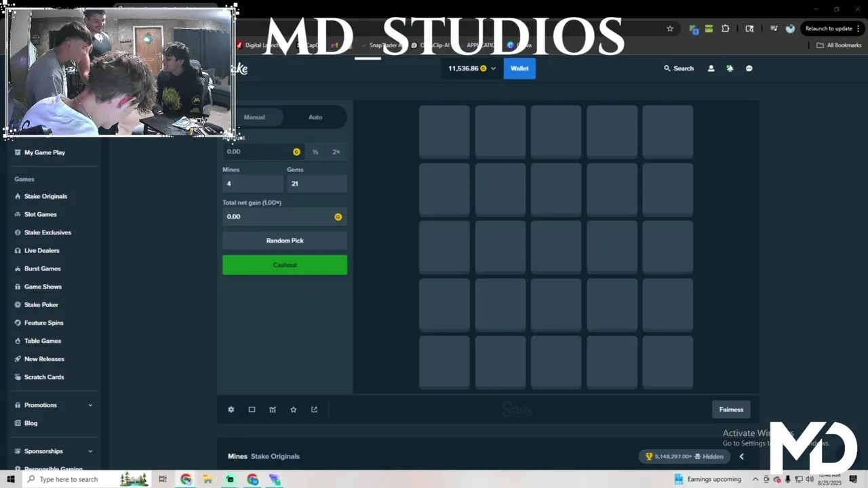Viewport: 868px width, 488px height.
Task: Click the Total net gain field
Action: [x=285, y=217]
